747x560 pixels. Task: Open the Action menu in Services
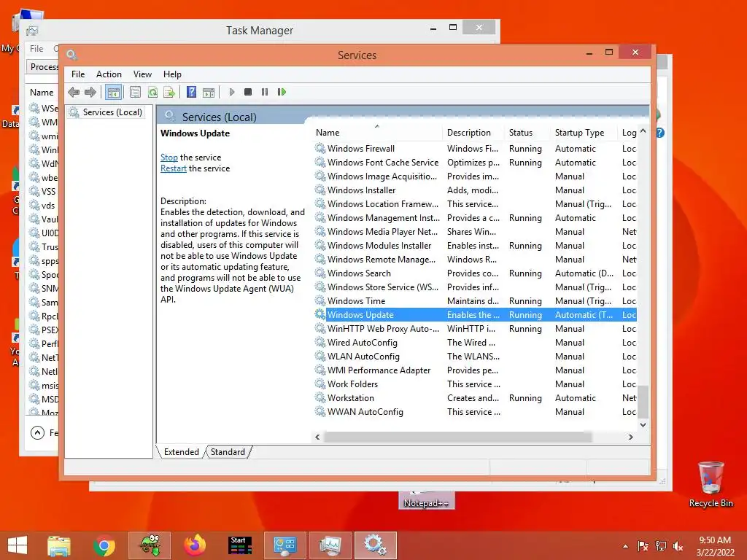pyautogui.click(x=109, y=74)
